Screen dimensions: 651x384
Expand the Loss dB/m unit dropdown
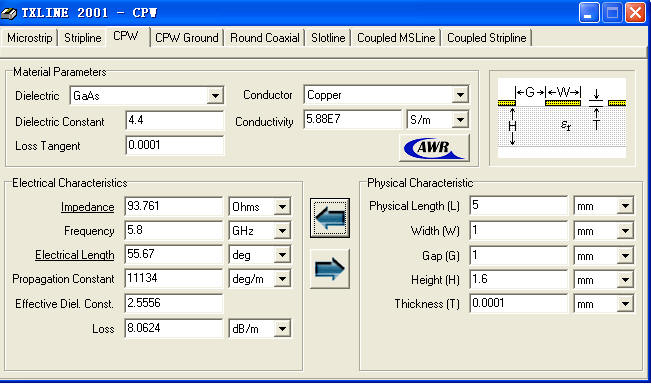point(282,329)
